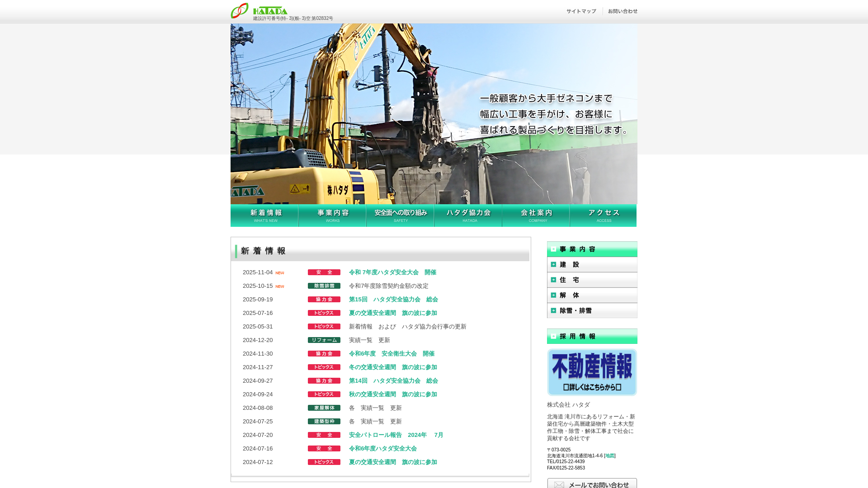Open 冬の交通安全週間 旗の波に参加 link
Viewport: 868px width, 488px height.
393,367
